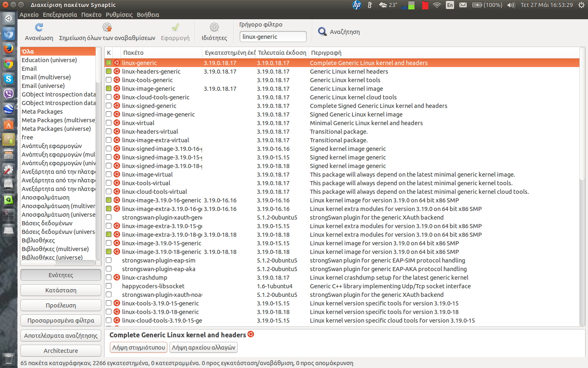Click the quick filter text field
The image size is (588, 368).
[x=273, y=37]
